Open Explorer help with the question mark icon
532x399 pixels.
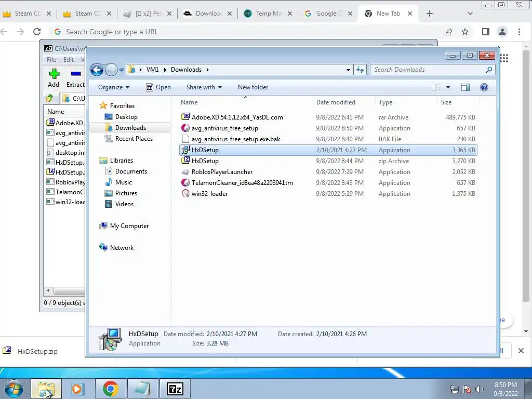(x=484, y=87)
